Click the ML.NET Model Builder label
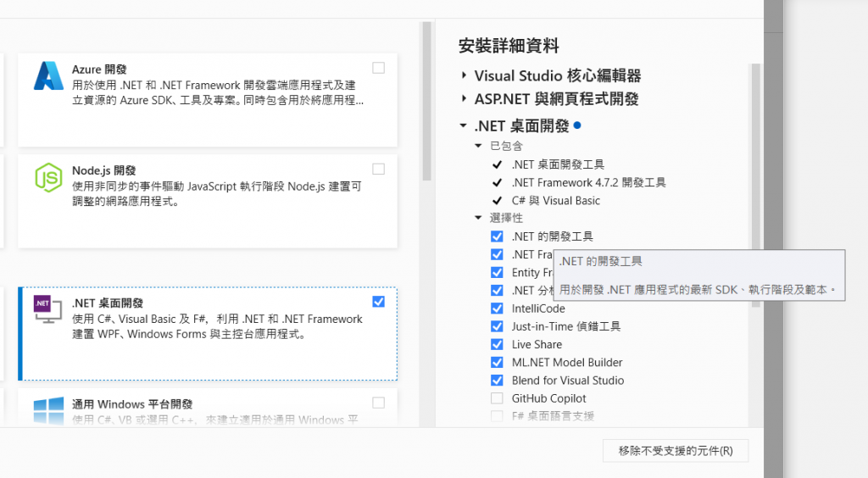This screenshot has width=868, height=478. (567, 363)
